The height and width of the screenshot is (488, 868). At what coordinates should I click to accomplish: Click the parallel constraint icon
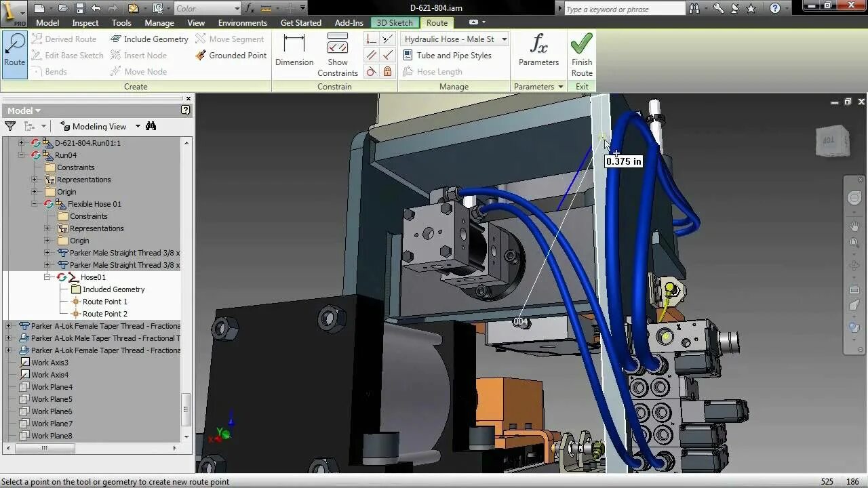371,56
